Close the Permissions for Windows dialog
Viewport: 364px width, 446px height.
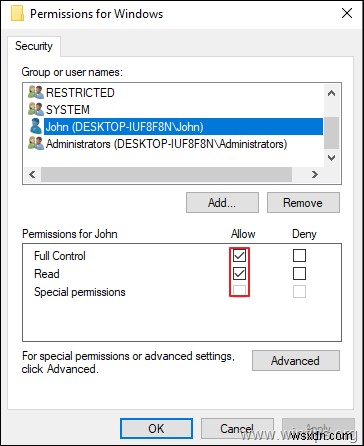(347, 13)
